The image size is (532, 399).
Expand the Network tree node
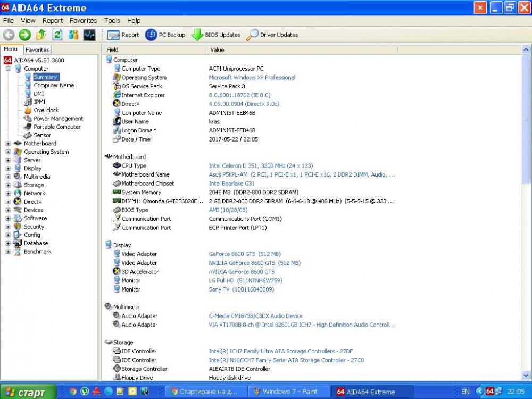point(8,194)
